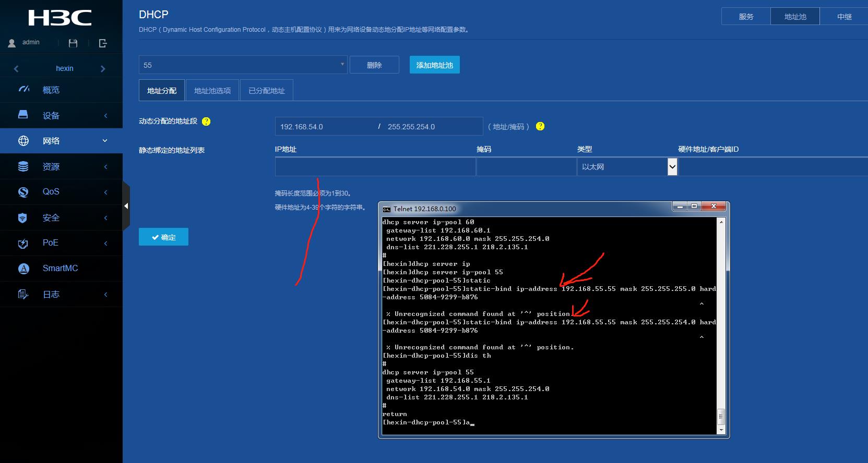The width and height of the screenshot is (868, 463).
Task: Click the 硬件地址/客户端ID input field
Action: (773, 167)
